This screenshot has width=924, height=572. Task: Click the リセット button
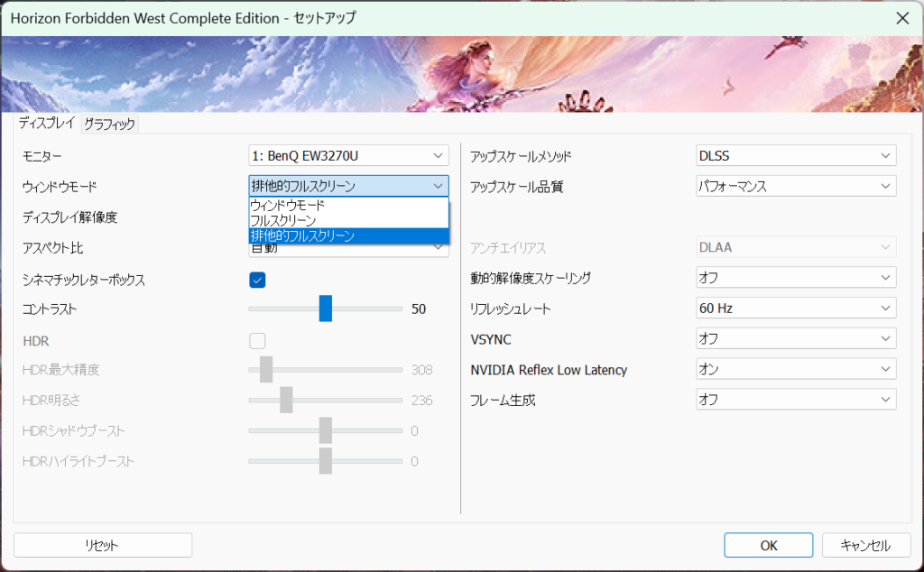point(102,545)
